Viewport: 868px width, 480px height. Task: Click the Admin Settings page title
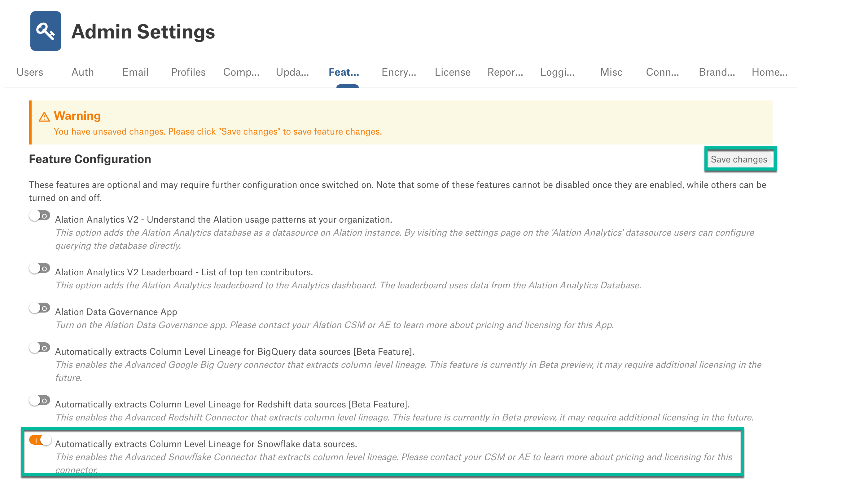point(143,32)
